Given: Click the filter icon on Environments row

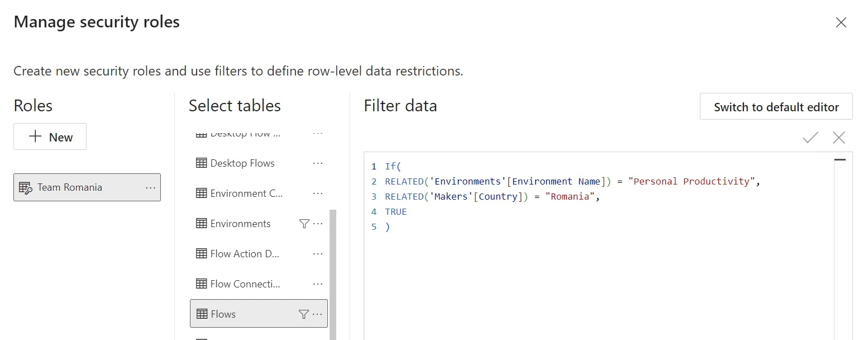Looking at the screenshot, I should coord(304,224).
